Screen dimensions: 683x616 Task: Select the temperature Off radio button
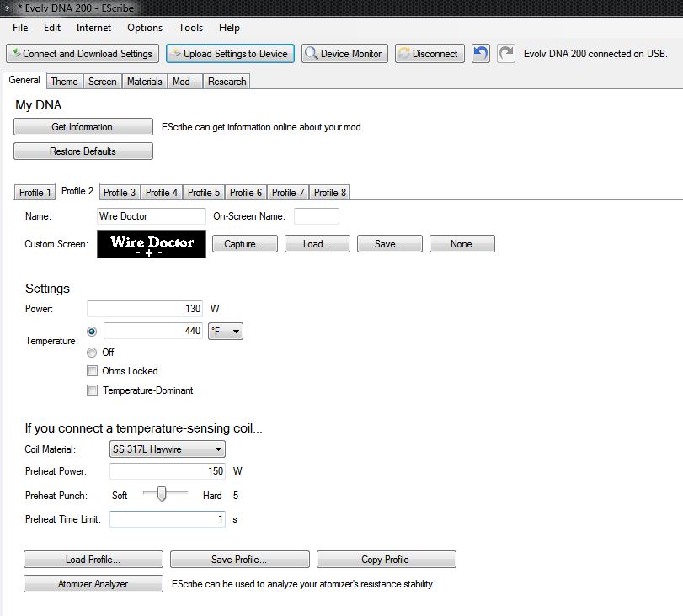(x=92, y=353)
